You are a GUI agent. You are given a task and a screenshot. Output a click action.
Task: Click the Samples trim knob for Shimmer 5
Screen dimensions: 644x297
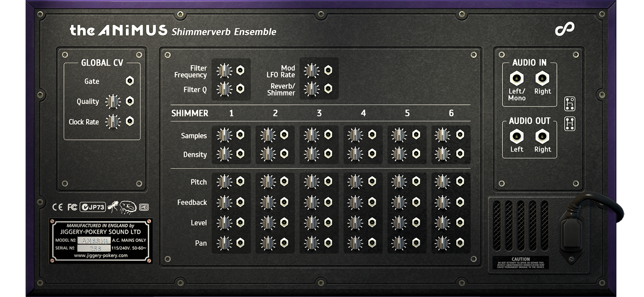click(399, 135)
